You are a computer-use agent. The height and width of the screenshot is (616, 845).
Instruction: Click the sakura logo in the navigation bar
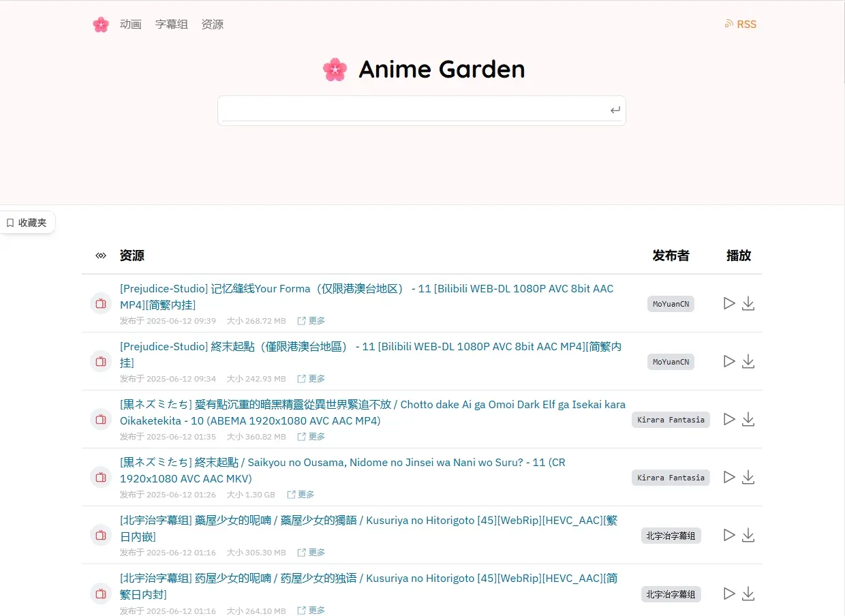(101, 25)
